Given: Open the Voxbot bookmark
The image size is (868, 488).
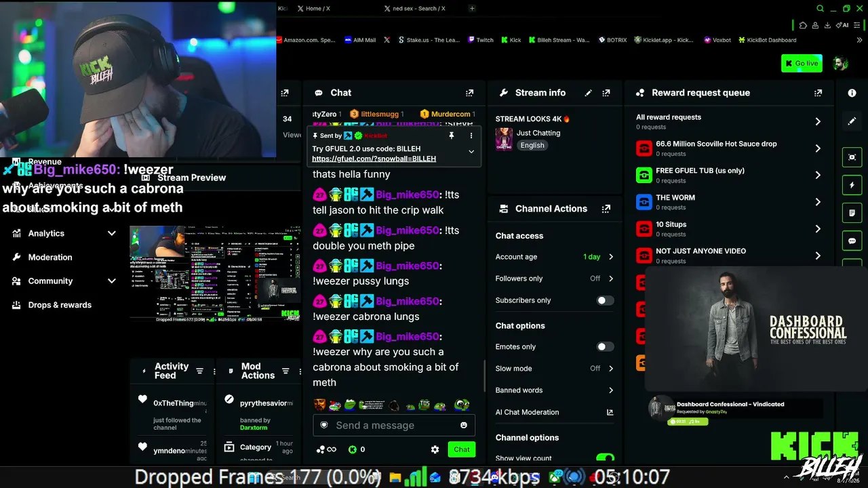Looking at the screenshot, I should pyautogui.click(x=718, y=40).
